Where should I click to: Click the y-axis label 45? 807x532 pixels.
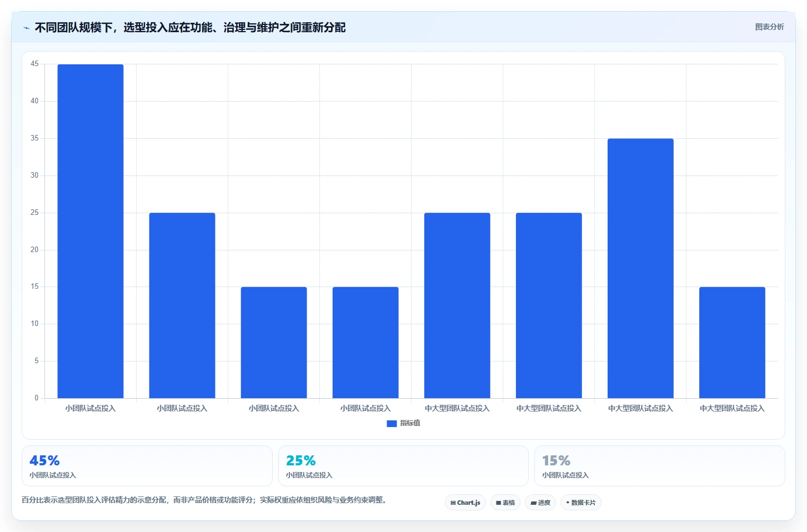(34, 64)
